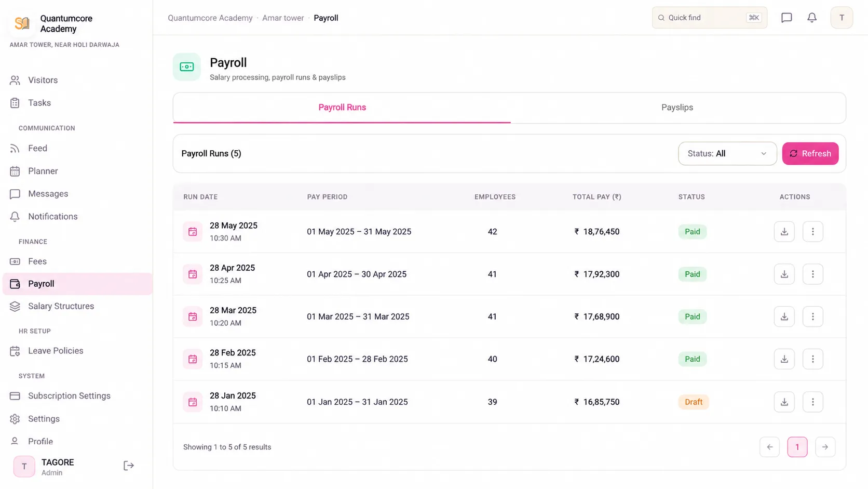
Task: Click the Payroll page header icon
Action: point(187,67)
